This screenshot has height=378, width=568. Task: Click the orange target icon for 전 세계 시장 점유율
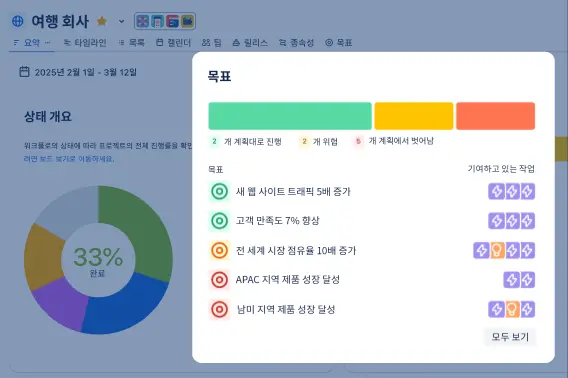click(219, 250)
